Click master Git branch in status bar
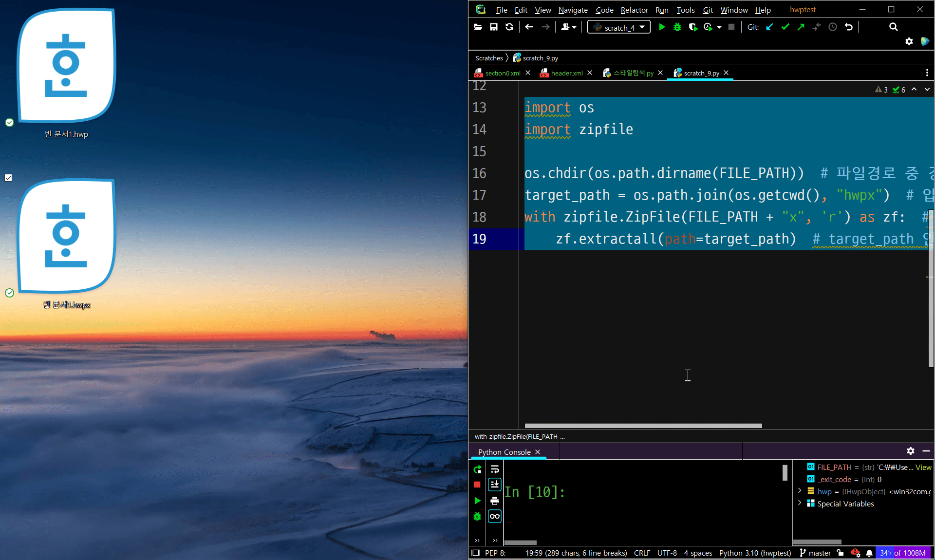 [819, 553]
